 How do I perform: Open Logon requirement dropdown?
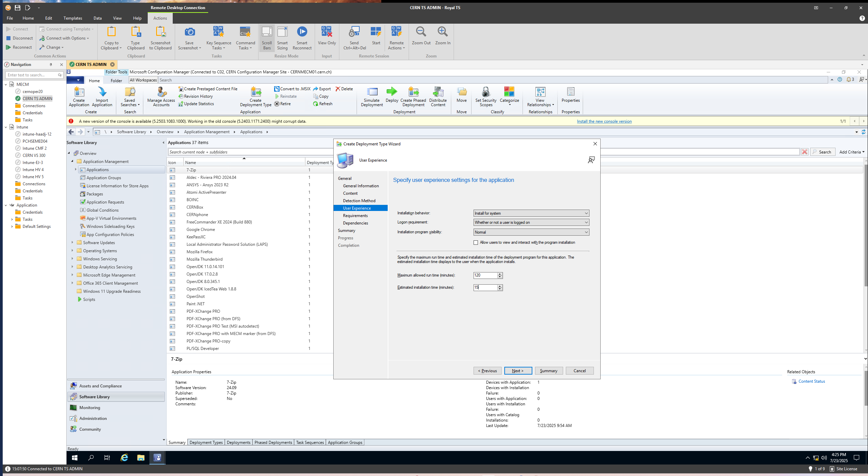[531, 222]
